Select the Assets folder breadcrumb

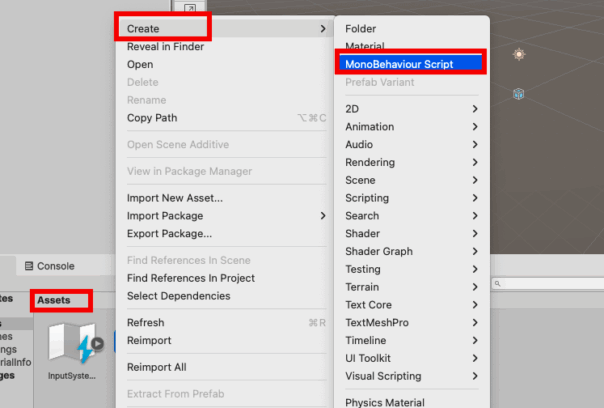pyautogui.click(x=54, y=300)
